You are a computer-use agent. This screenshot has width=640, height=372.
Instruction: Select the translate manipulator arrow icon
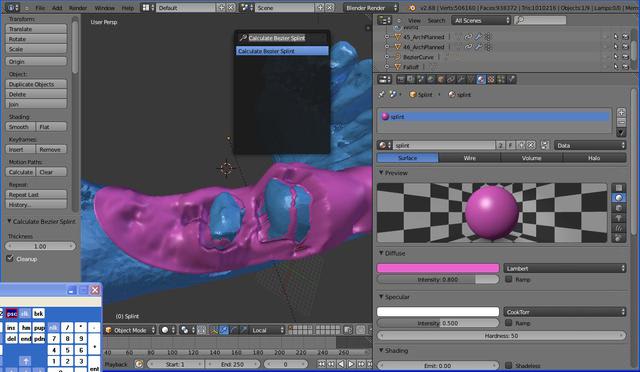point(224,330)
